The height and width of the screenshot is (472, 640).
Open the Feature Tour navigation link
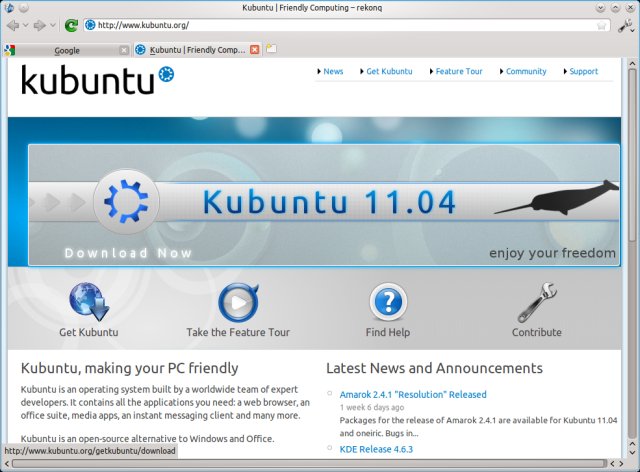point(459,71)
